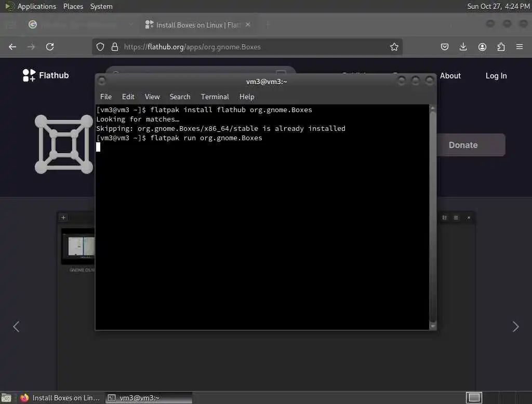532x404 pixels.
Task: Close the Install Boxes browser tab
Action: 248,25
